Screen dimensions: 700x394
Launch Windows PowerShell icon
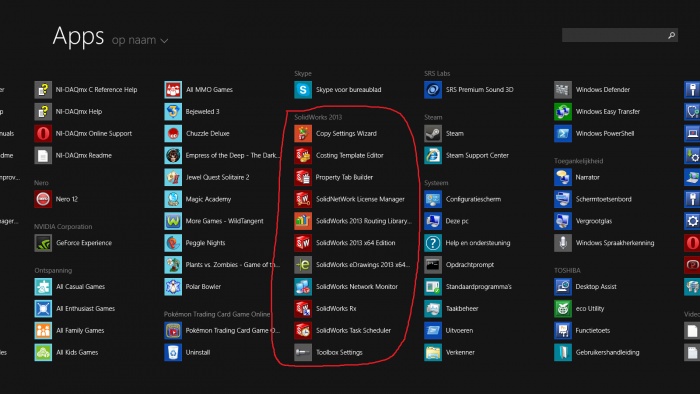(x=562, y=133)
